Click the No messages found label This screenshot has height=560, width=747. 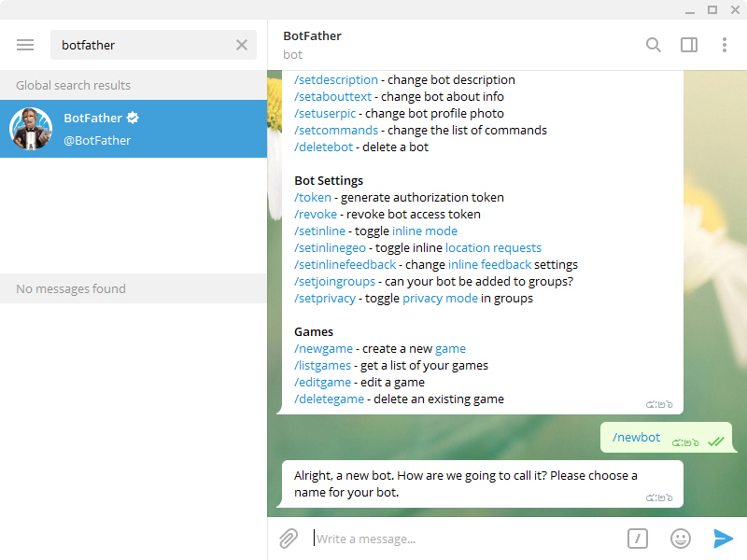coord(71,289)
